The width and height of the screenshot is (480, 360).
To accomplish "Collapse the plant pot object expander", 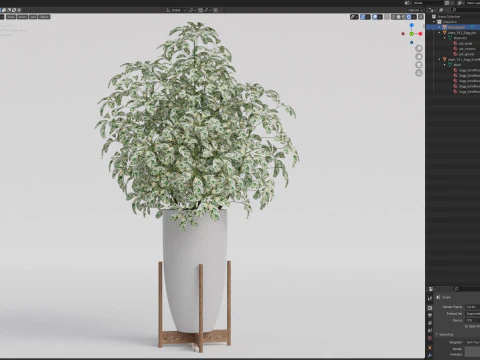I will click(439, 33).
